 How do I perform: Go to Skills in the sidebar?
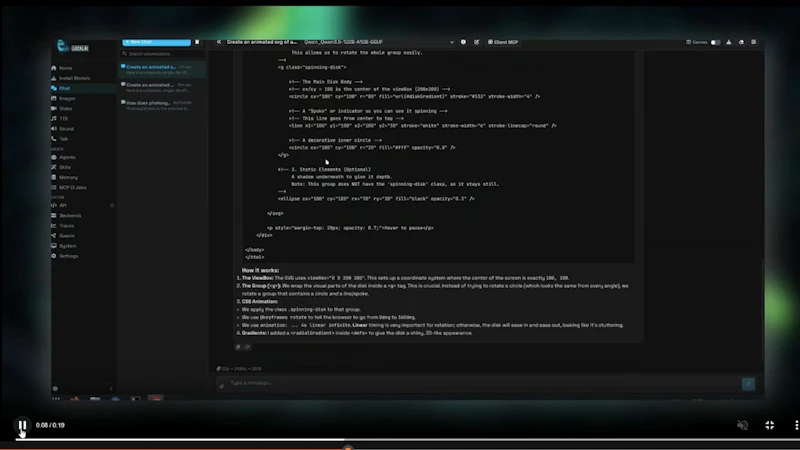(x=65, y=167)
